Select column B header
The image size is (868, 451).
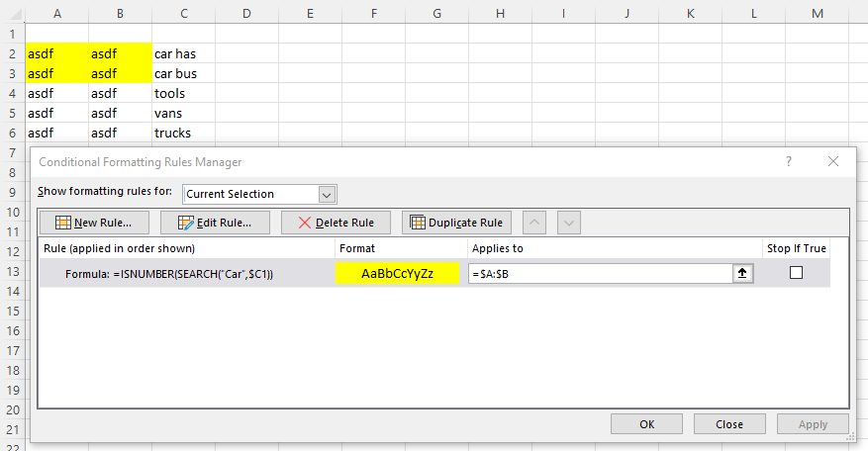(120, 13)
